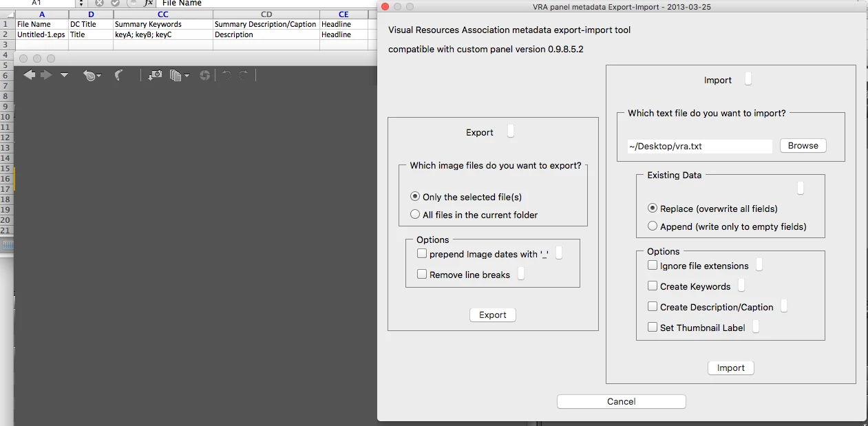The image size is (868, 426).
Task: Enable 'Create Description/Caption' checkbox
Action: pyautogui.click(x=653, y=307)
